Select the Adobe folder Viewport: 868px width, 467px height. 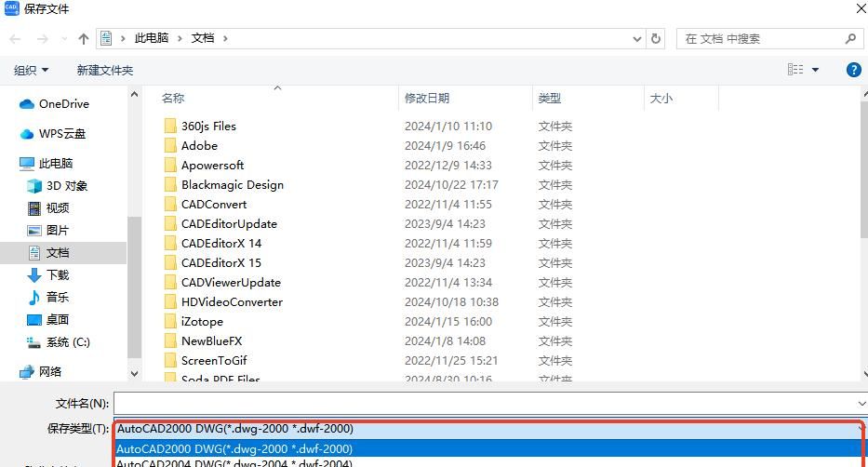(x=199, y=145)
